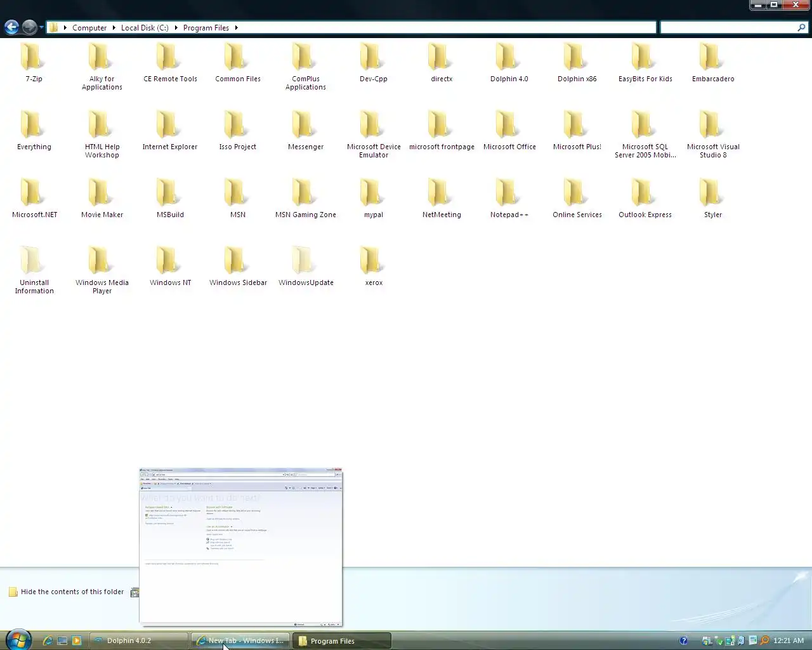Click the Notepad++ folder
This screenshot has height=650, width=812.
(x=509, y=198)
